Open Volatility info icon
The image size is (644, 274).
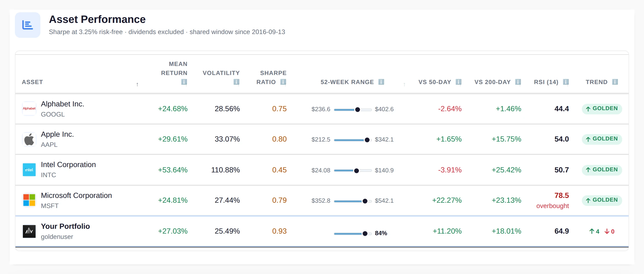(x=236, y=82)
